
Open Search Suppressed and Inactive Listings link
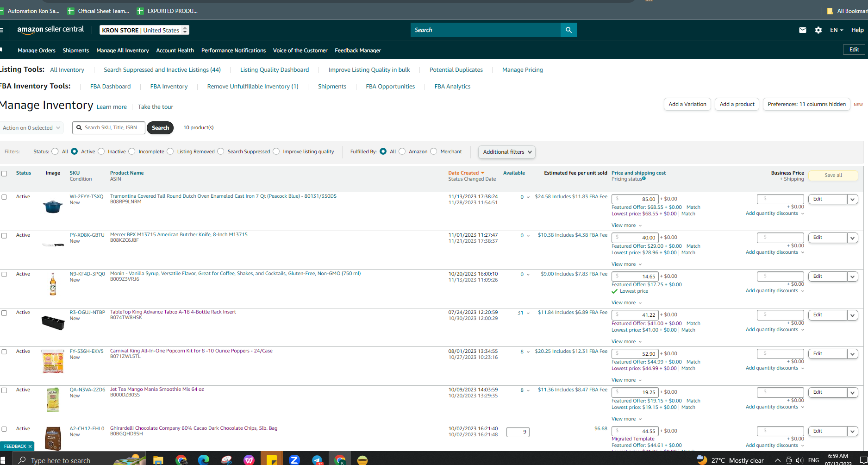[162, 70]
